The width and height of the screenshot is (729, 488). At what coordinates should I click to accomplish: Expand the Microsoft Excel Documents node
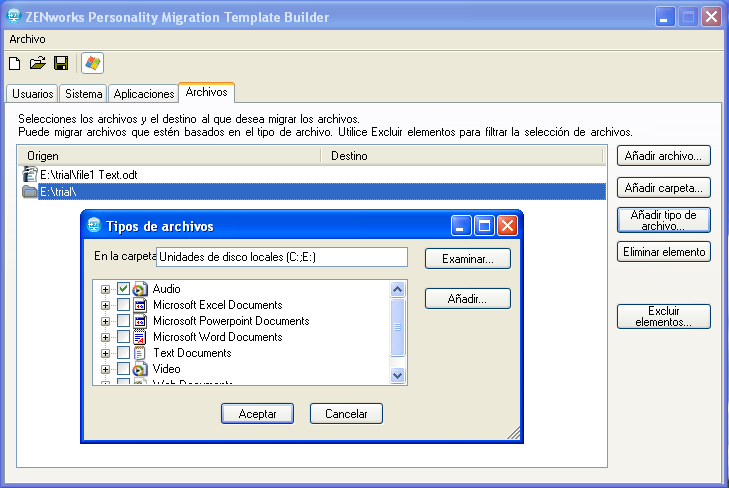(106, 305)
